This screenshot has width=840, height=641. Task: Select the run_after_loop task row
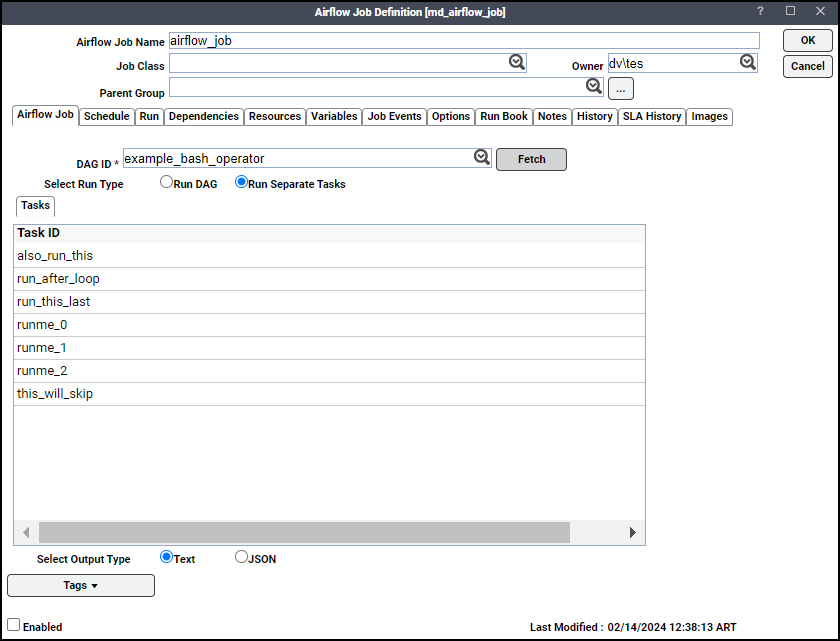(x=329, y=279)
